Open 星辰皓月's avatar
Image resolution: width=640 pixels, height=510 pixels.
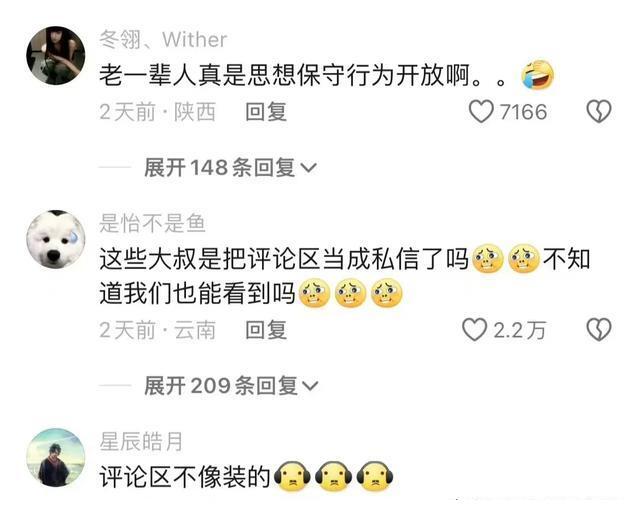click(x=56, y=457)
